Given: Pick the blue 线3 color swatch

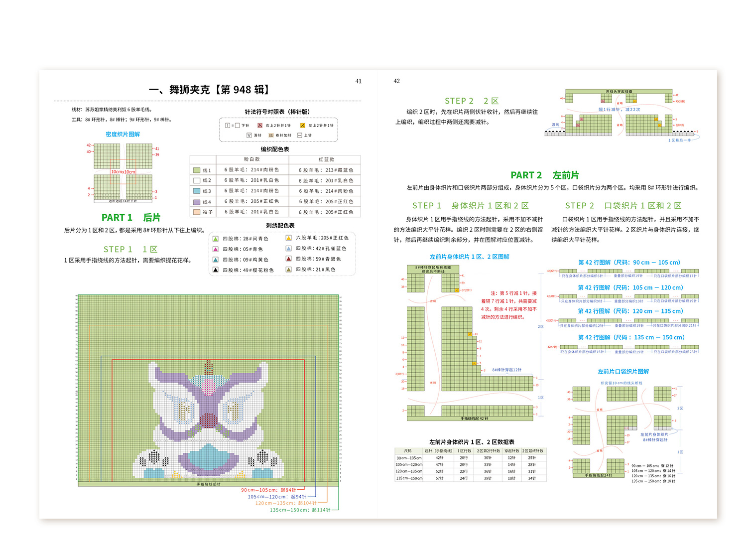Looking at the screenshot, I should tap(197, 191).
